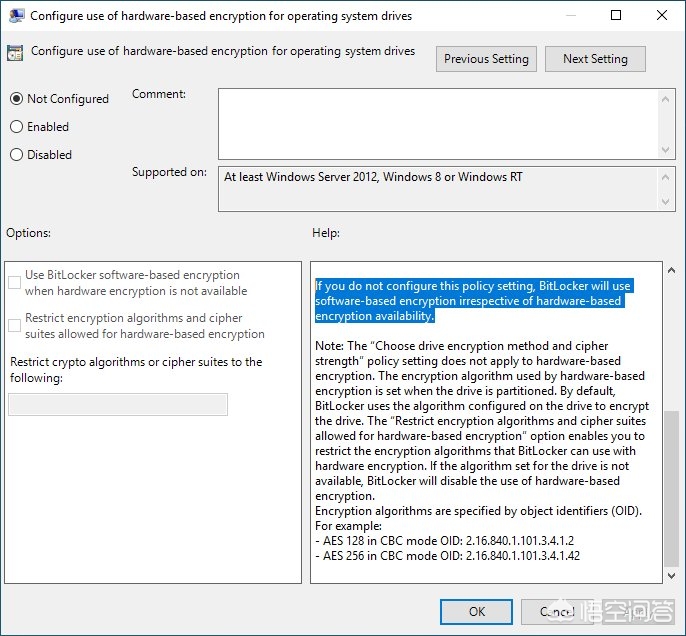This screenshot has height=636, width=686.
Task: Toggle Use BitLocker software-based encryption checkbox
Action: coord(14,283)
